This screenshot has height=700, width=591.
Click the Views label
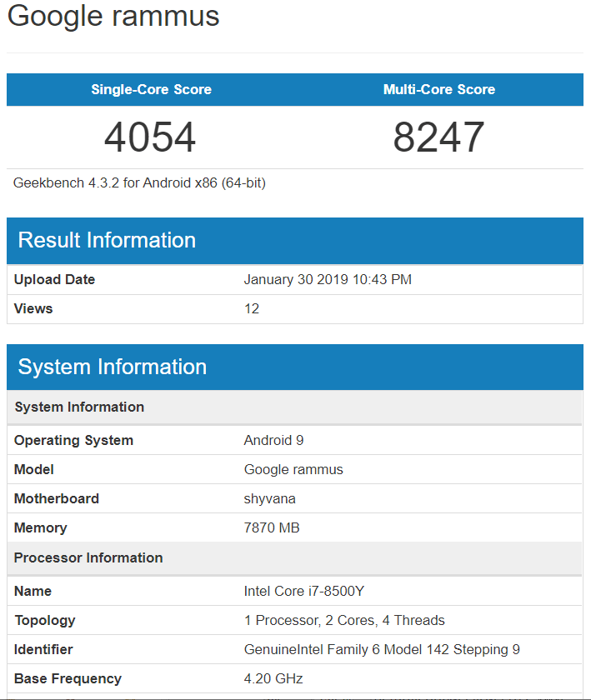33,308
